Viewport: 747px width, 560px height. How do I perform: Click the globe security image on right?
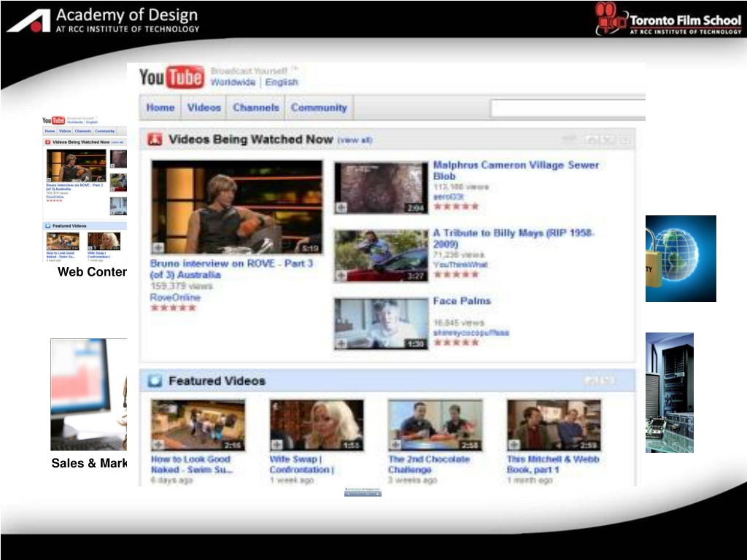(x=681, y=258)
